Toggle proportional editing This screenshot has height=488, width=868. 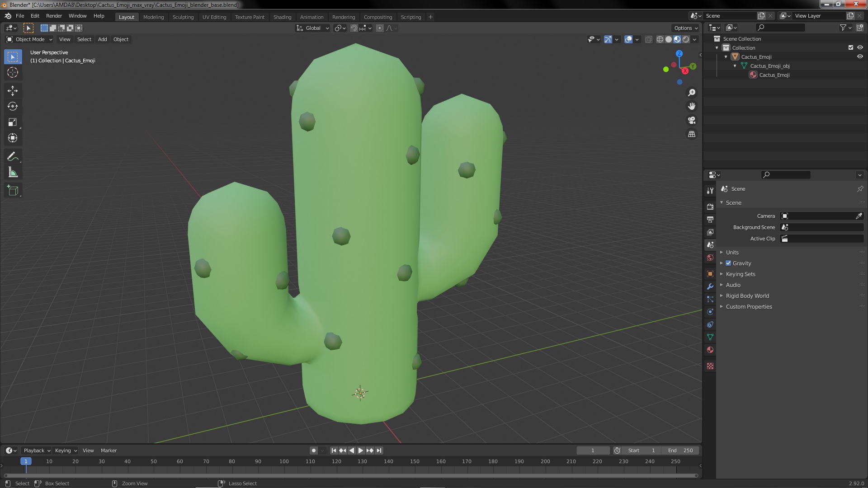click(380, 28)
